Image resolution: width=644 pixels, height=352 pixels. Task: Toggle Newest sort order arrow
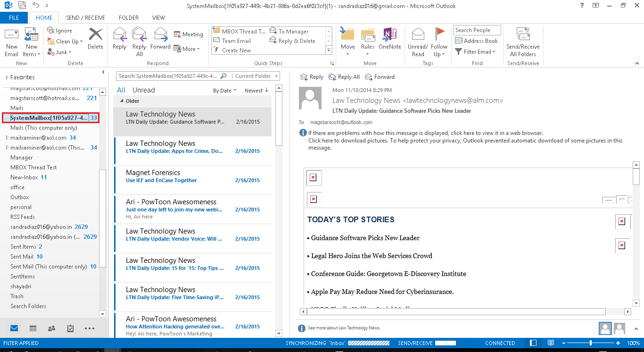click(266, 90)
